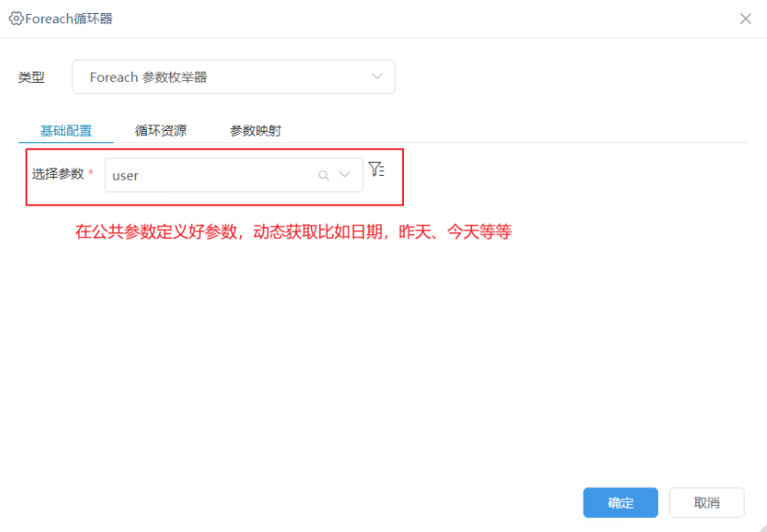Screen dimensions: 767x532
Task: Open the 类型 Foreach 参数枚举器 dropdown
Action: (x=234, y=77)
